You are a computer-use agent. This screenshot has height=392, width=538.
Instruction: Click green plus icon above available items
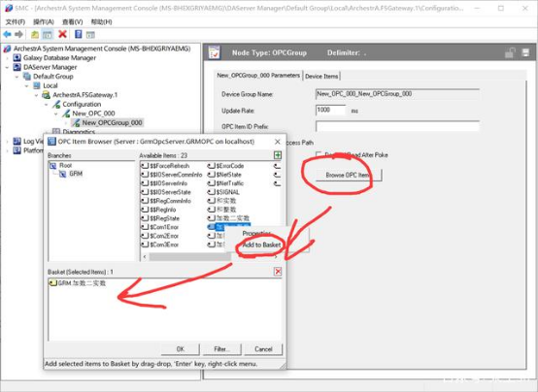pyautogui.click(x=278, y=155)
